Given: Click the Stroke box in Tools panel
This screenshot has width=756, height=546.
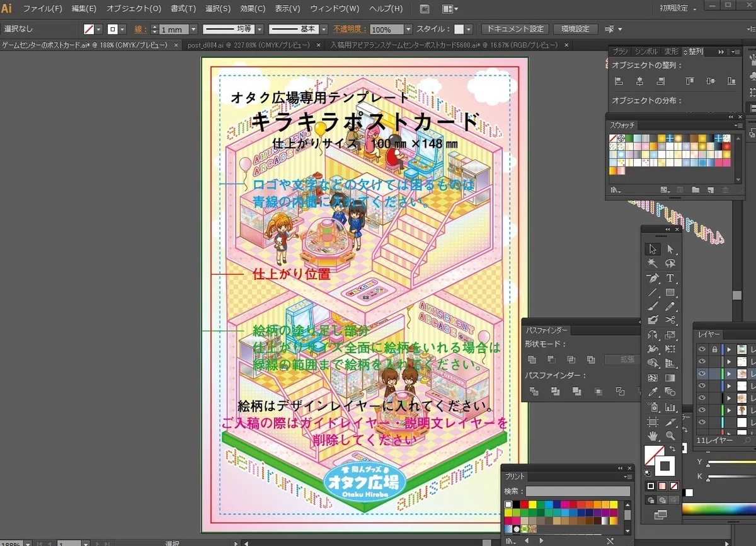Looking at the screenshot, I should coord(665,467).
